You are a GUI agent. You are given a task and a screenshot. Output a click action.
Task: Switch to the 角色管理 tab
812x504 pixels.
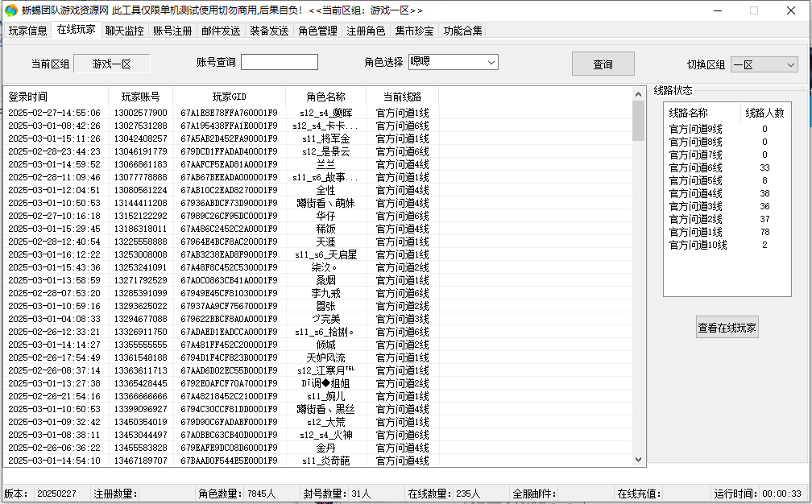tap(317, 31)
